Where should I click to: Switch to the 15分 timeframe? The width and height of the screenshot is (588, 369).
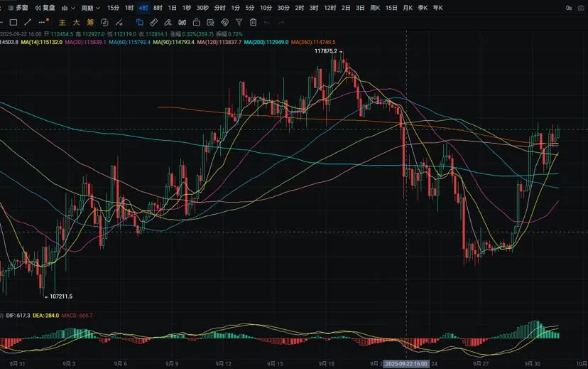(113, 8)
